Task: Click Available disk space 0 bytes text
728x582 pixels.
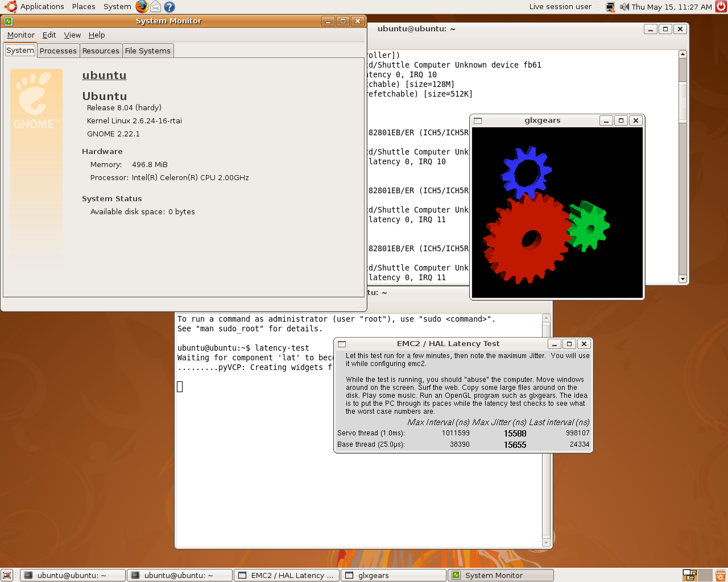Action: pos(142,211)
